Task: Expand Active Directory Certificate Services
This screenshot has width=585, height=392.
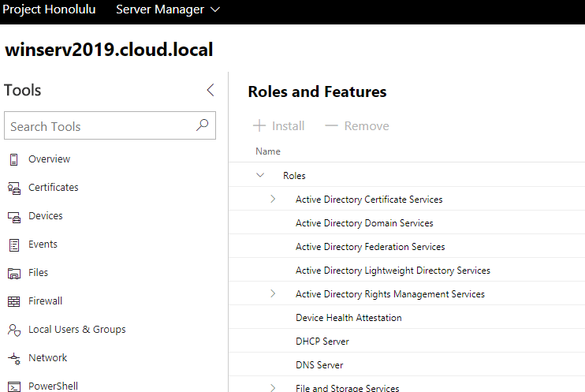Action: pos(273,199)
